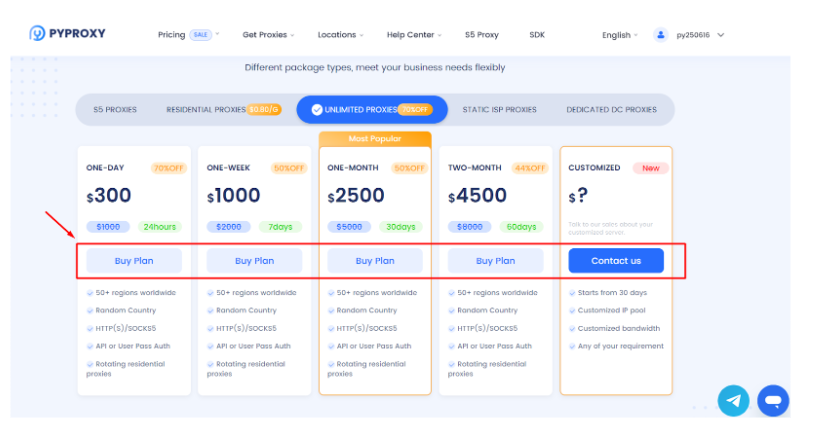Screen dimensions: 819x431
Task: Open the SDK page
Action: coord(537,34)
